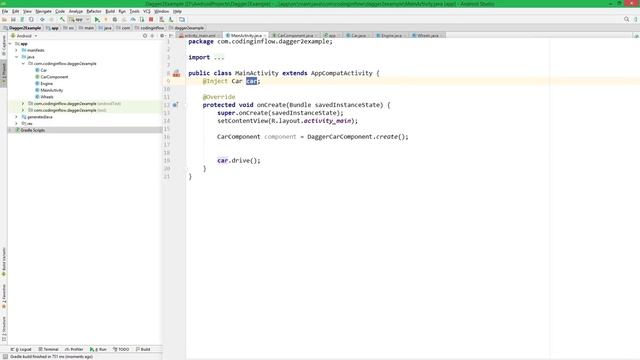Screen dimensions: 640x360
Task: Open the Build tool window
Action: tap(143, 349)
